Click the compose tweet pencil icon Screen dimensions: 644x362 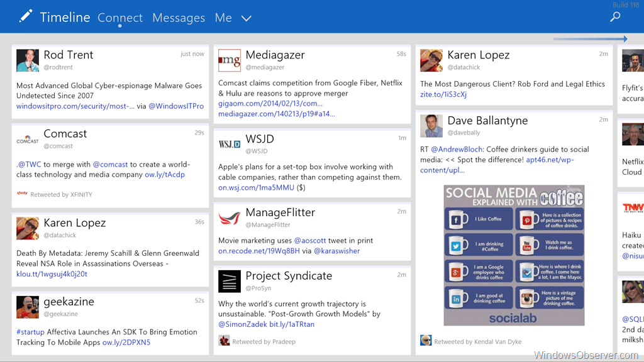coord(25,16)
